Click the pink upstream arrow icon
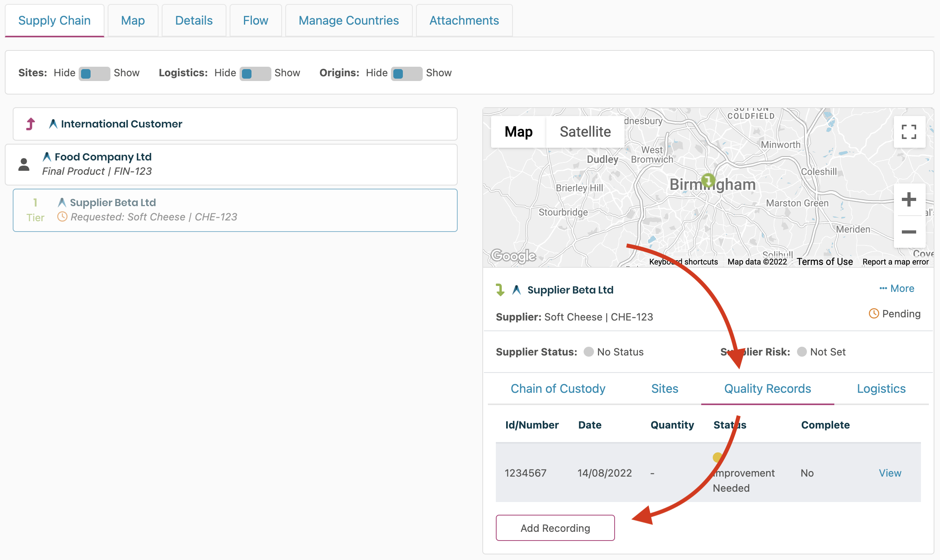The width and height of the screenshot is (940, 560). 31,124
